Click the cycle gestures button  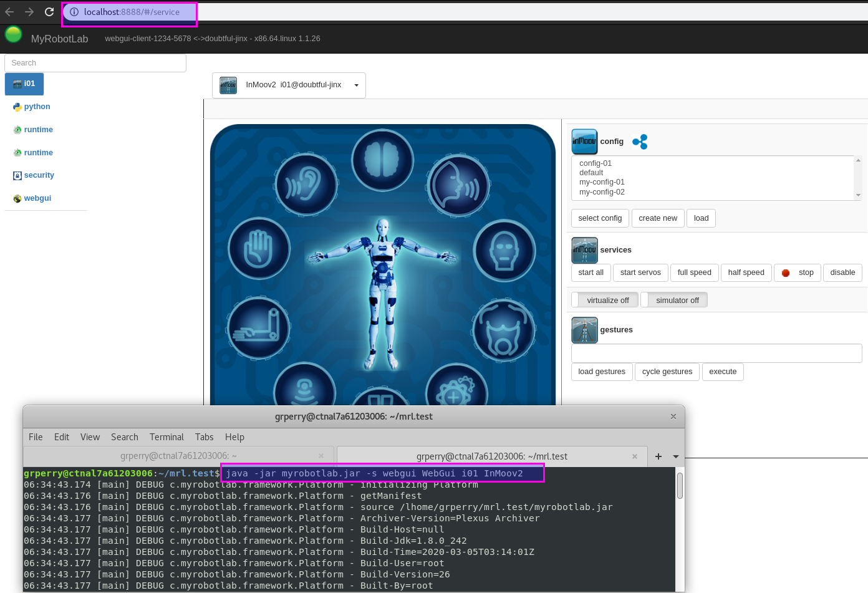click(667, 372)
